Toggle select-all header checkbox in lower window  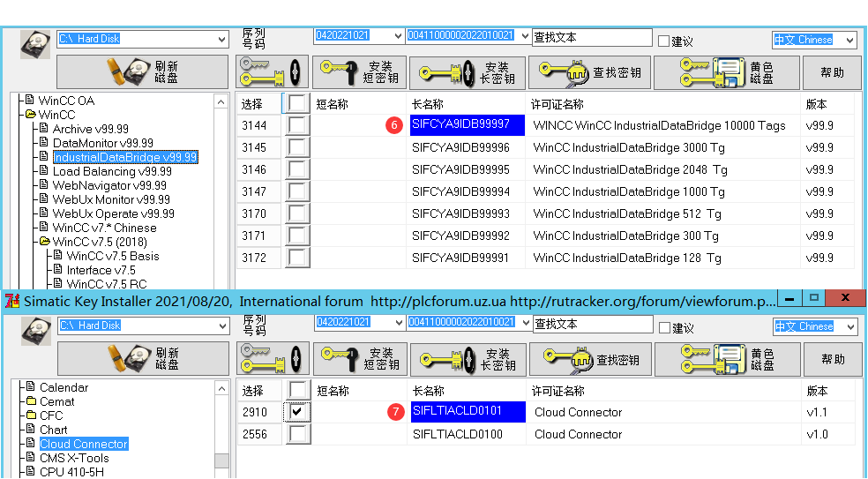(298, 391)
